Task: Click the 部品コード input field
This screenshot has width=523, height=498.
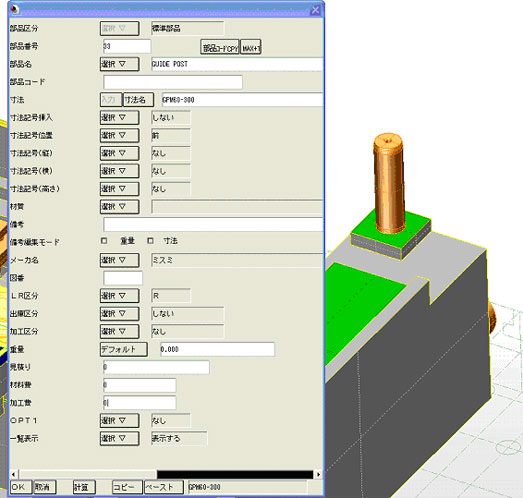Action: click(x=173, y=82)
